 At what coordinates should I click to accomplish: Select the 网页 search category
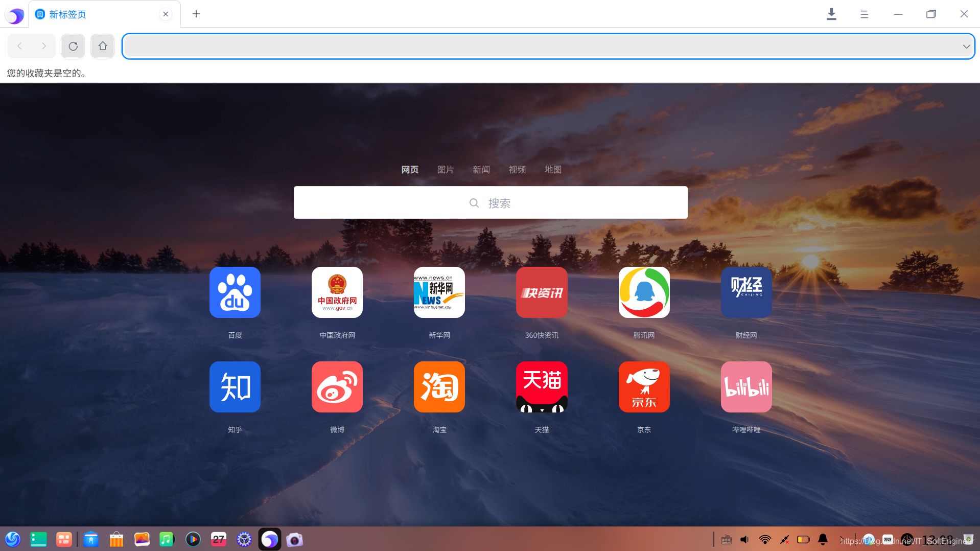coord(410,170)
